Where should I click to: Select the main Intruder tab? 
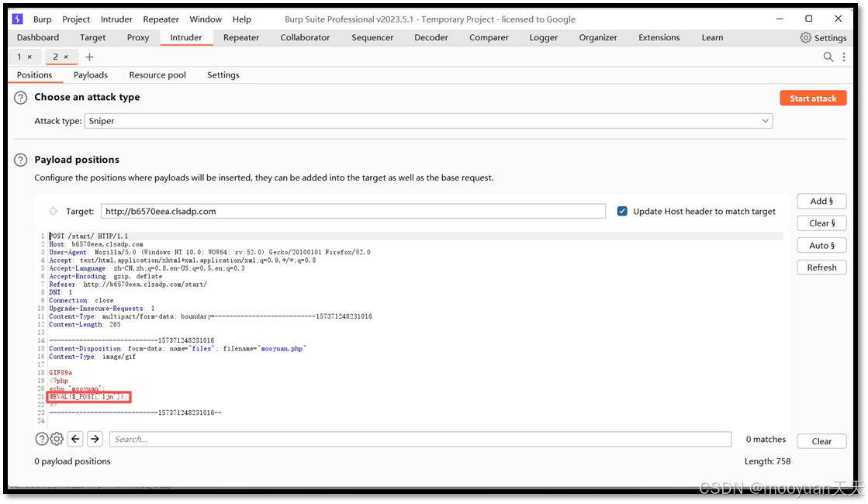coord(186,38)
